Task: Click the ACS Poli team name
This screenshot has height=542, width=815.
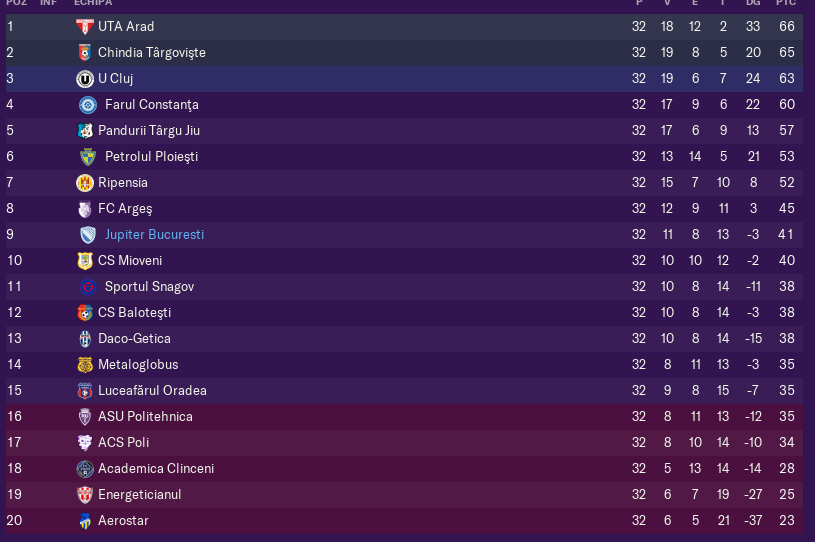Action: [124, 442]
